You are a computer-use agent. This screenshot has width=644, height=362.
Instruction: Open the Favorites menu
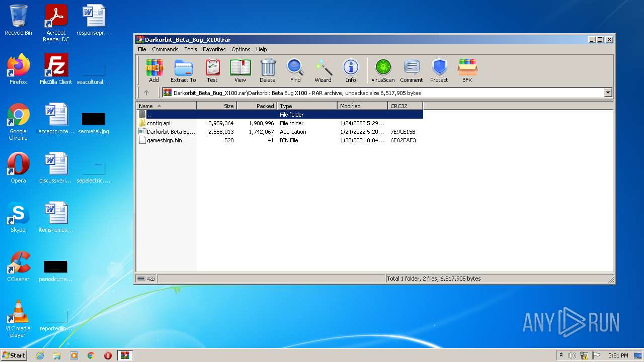pyautogui.click(x=214, y=49)
